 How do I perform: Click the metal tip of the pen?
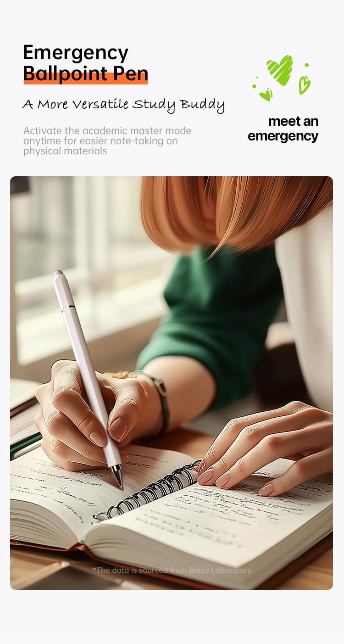pyautogui.click(x=118, y=477)
